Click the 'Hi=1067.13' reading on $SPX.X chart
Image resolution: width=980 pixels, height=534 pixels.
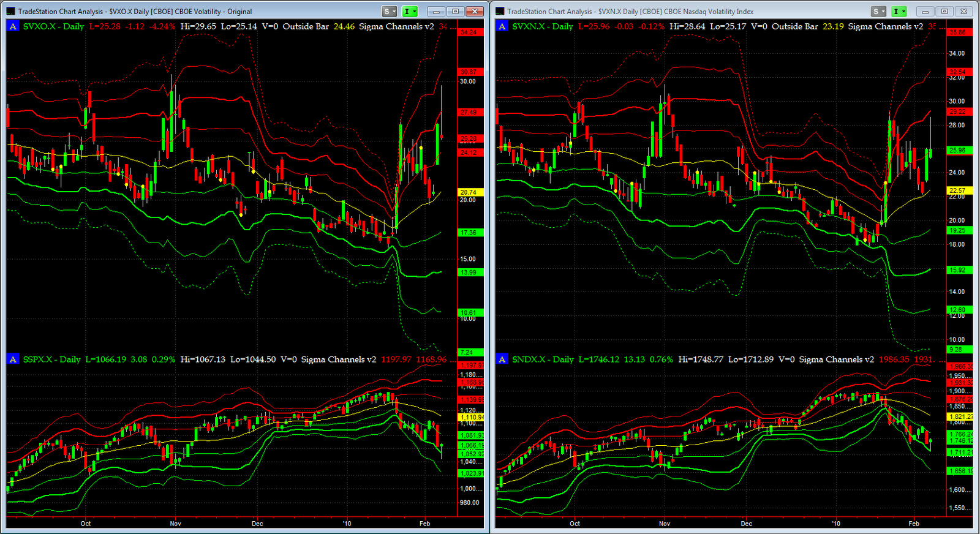click(x=203, y=359)
